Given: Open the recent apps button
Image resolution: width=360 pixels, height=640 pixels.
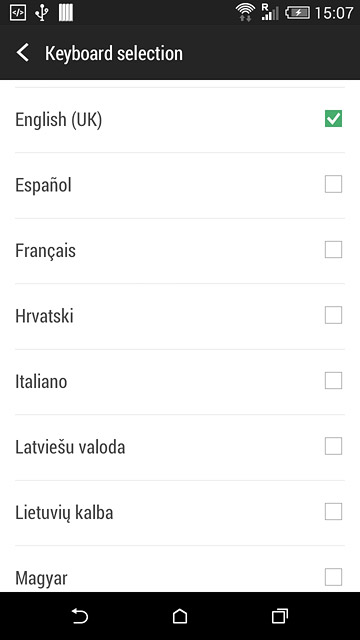Looking at the screenshot, I should click(280, 616).
